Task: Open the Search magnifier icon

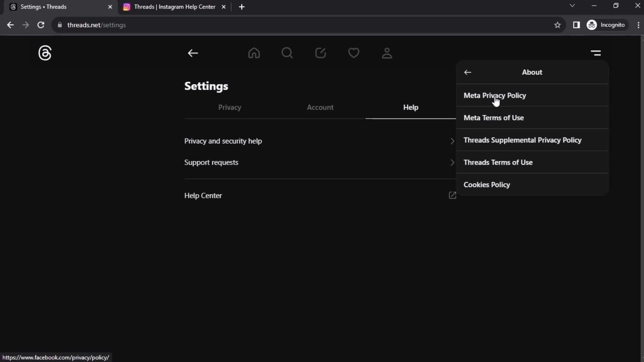Action: (287, 53)
